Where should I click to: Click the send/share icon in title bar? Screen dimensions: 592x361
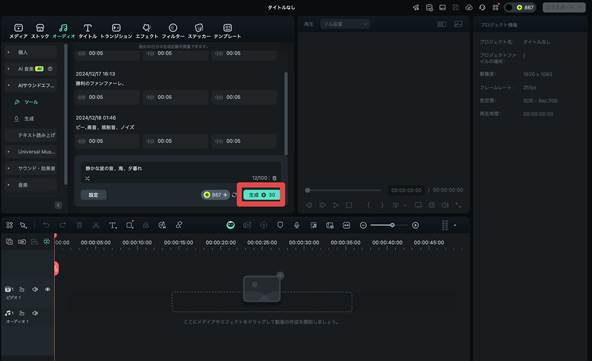pos(416,7)
